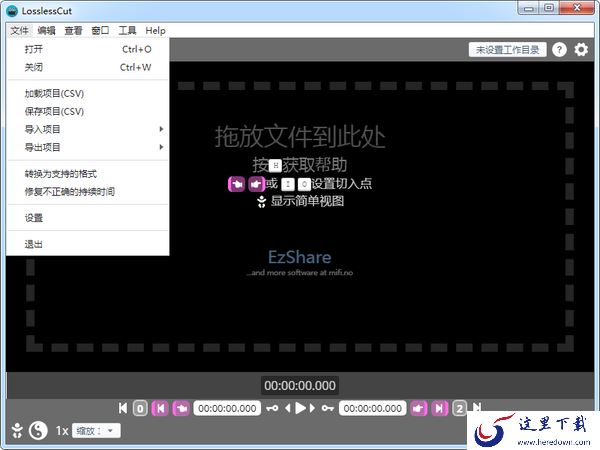This screenshot has width=600, height=450.
Task: Click the segment number 2 badge
Action: pos(459,408)
